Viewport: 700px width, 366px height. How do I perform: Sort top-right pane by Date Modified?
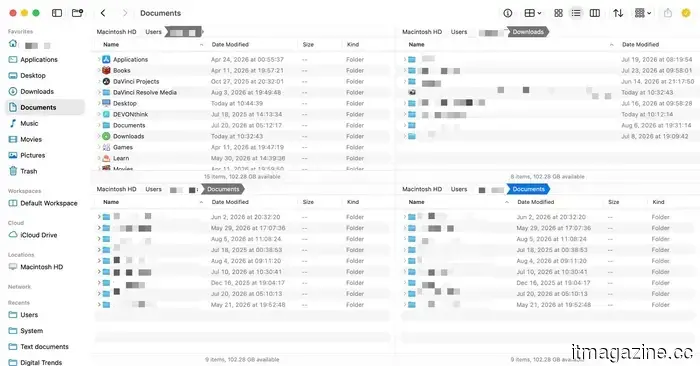coord(640,45)
